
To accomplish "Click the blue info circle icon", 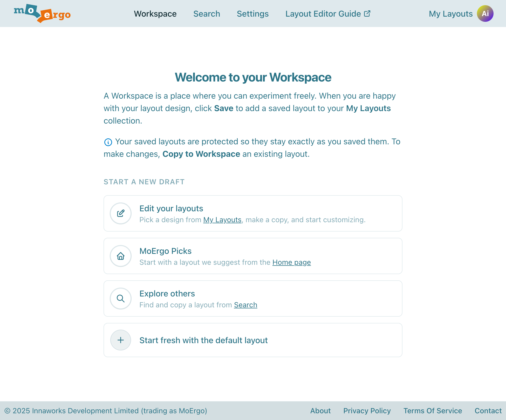I will coord(108,142).
